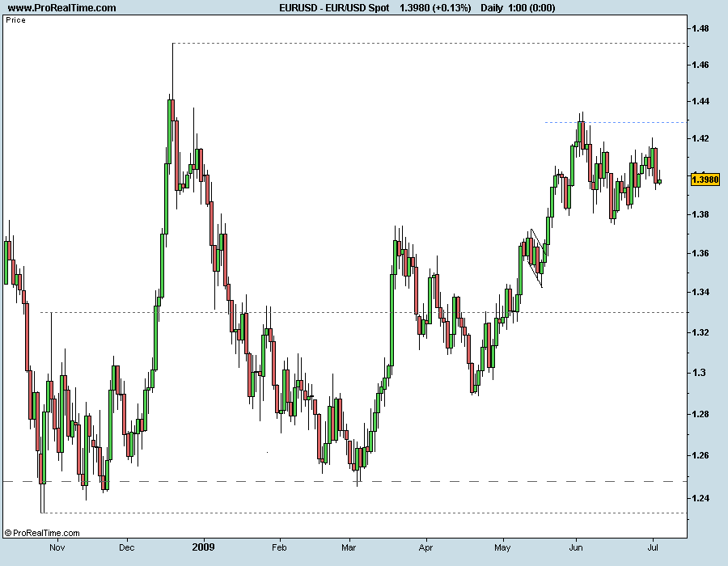Click the 1.3980 (+0.13%) header quote
The height and width of the screenshot is (566, 728).
pos(435,7)
